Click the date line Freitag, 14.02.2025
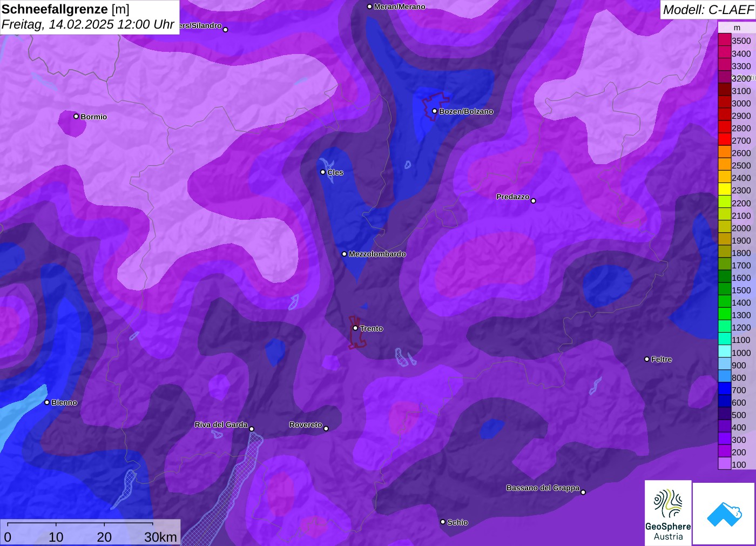Image resolution: width=756 pixels, height=546 pixels. (x=88, y=25)
